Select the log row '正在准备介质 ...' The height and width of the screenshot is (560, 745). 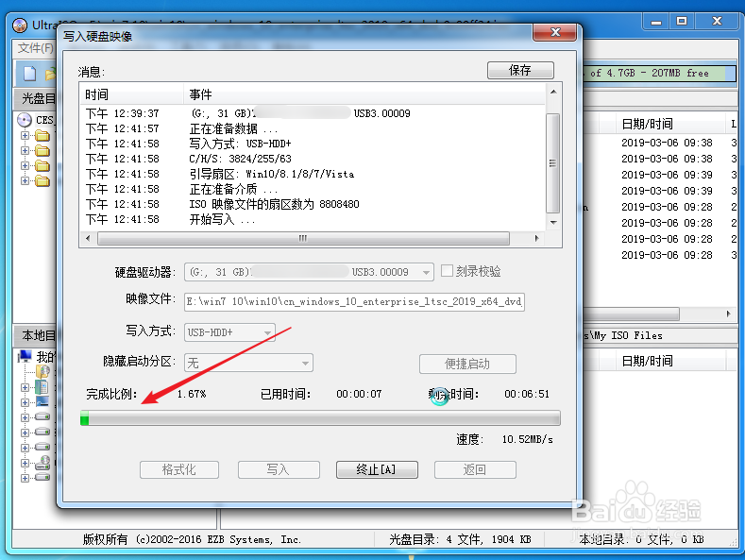tap(313, 189)
